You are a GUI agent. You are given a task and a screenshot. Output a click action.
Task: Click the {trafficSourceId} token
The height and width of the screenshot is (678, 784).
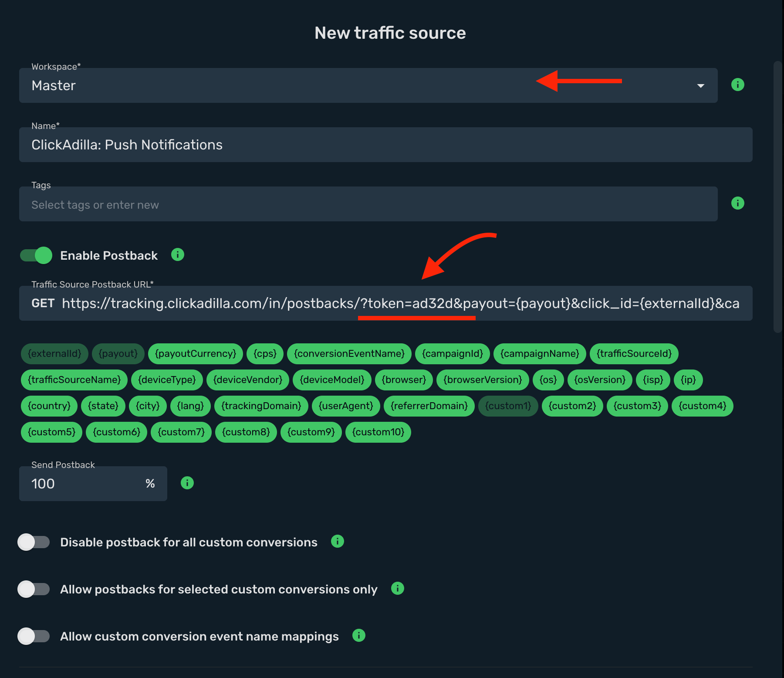pyautogui.click(x=634, y=354)
